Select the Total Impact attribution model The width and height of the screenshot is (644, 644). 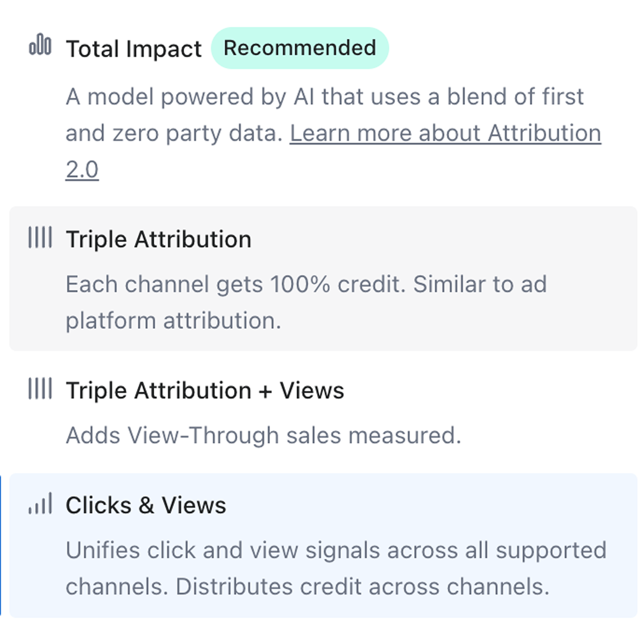click(x=134, y=48)
